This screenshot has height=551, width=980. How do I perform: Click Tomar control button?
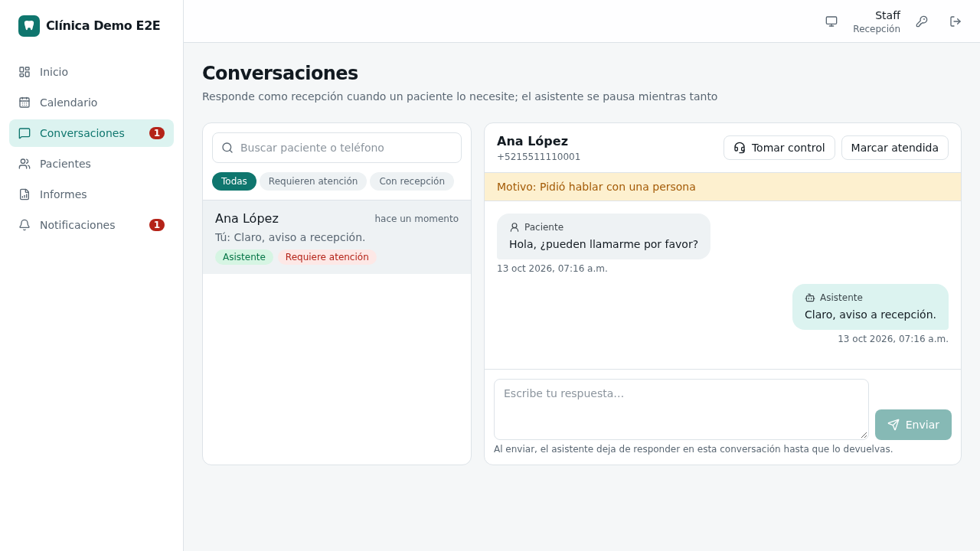click(x=779, y=148)
